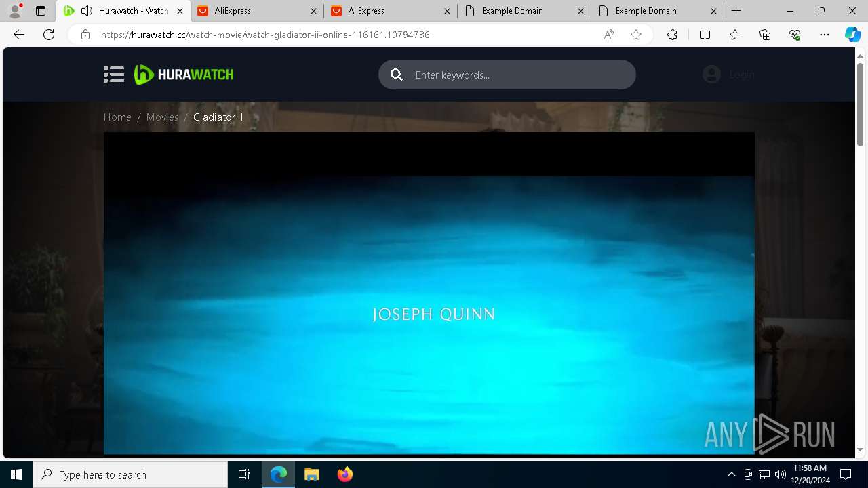The height and width of the screenshot is (488, 868).
Task: Click the video player showing Joseph Quinn
Action: [429, 293]
